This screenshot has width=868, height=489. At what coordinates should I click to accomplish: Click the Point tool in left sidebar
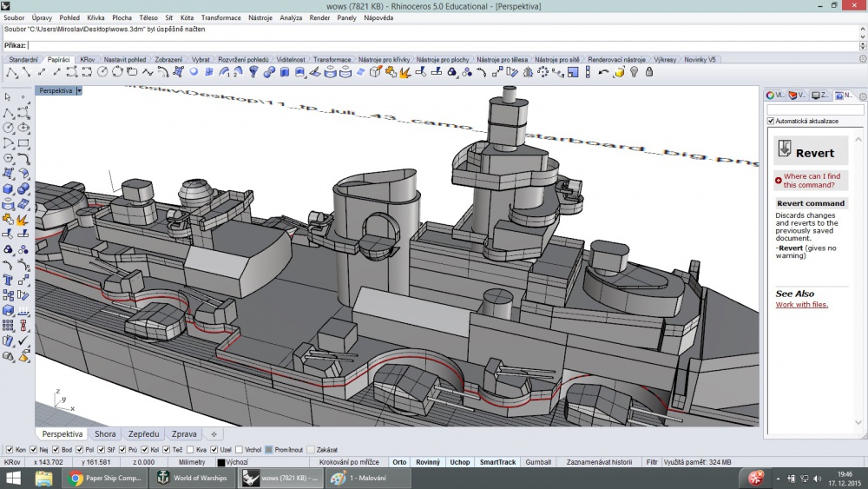pos(23,97)
